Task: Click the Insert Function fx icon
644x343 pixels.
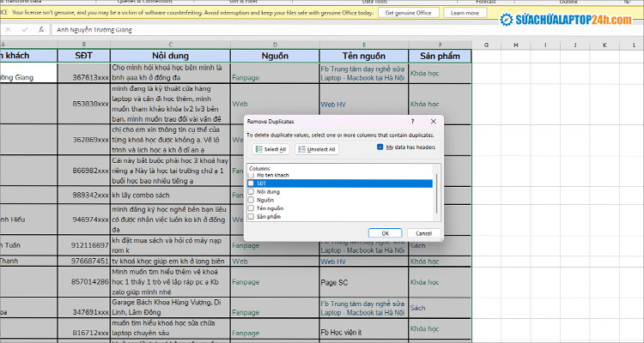Action: (x=41, y=29)
